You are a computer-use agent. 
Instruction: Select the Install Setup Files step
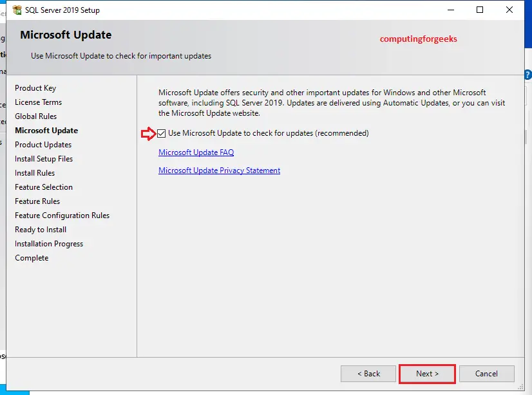[44, 159]
